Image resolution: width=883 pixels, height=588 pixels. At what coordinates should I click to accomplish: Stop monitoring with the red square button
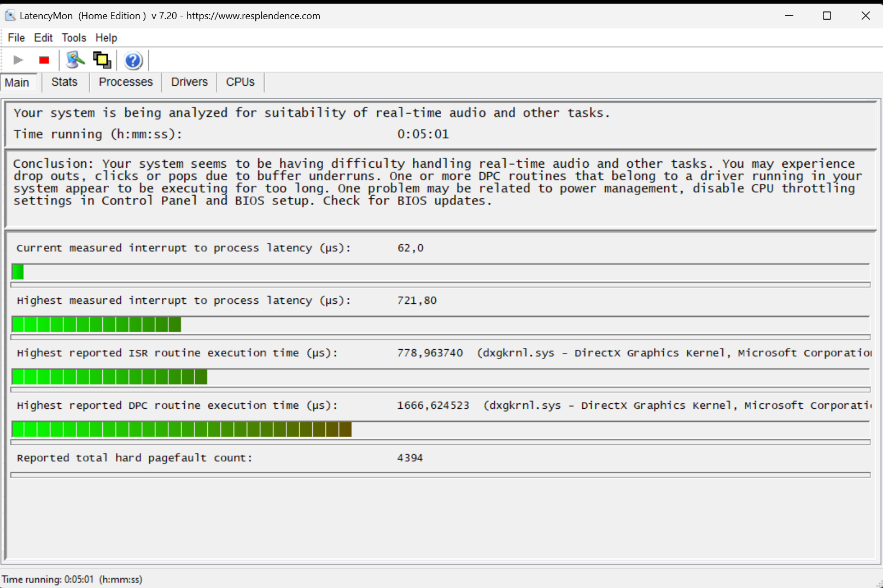(x=44, y=60)
